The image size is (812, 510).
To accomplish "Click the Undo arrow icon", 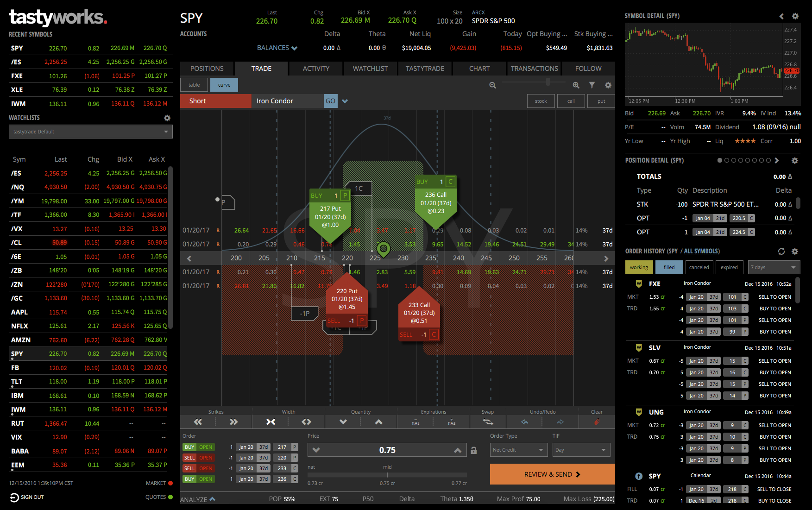I will point(525,422).
